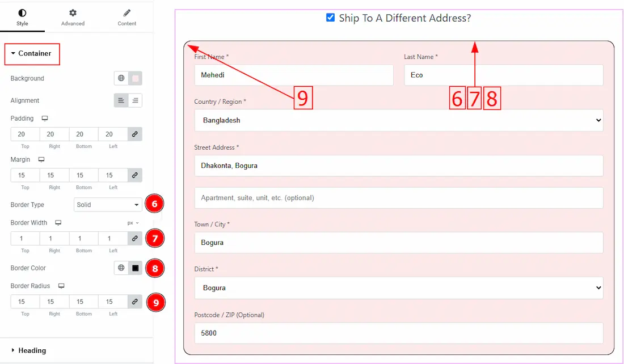Click Margin Bottom value field
The image size is (624, 364).
coord(83,175)
